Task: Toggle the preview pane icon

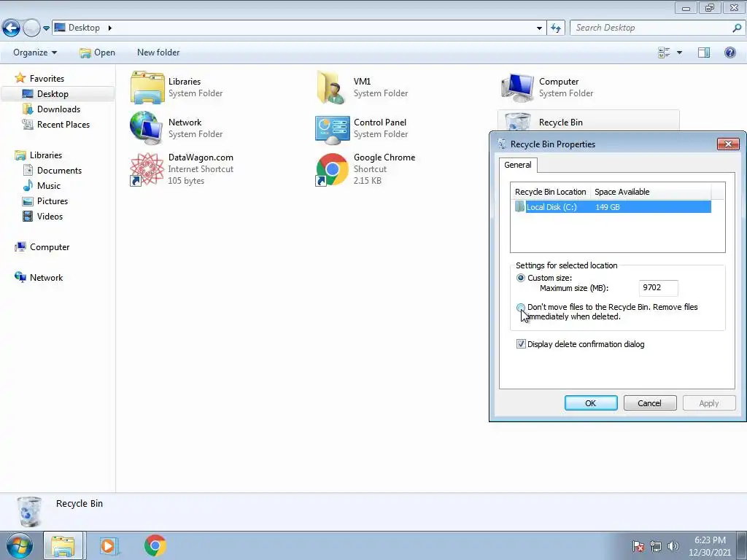Action: pos(704,52)
